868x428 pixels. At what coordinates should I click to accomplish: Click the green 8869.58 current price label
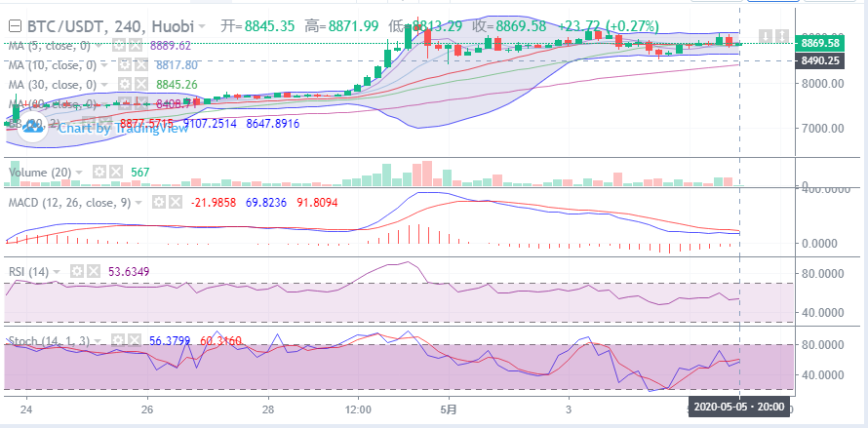818,43
